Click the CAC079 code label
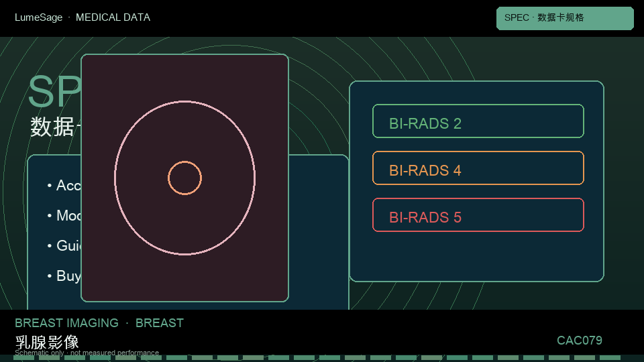Screen dimensions: 644x362 [x=579, y=341]
